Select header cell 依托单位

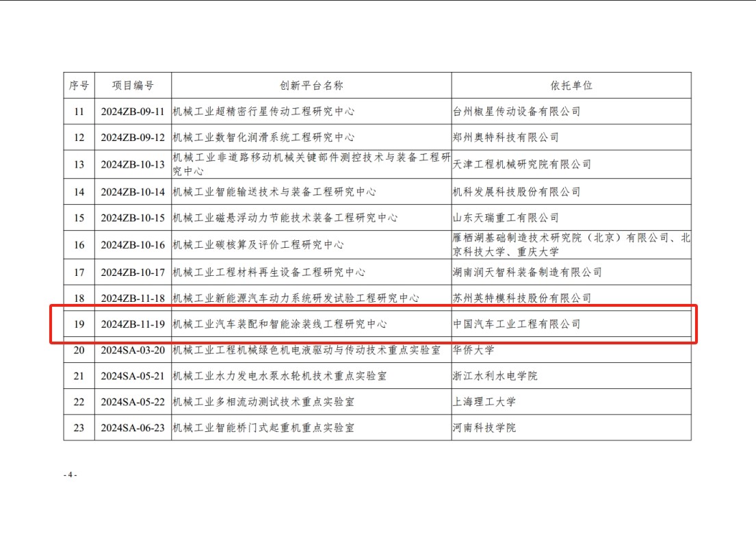pos(571,86)
